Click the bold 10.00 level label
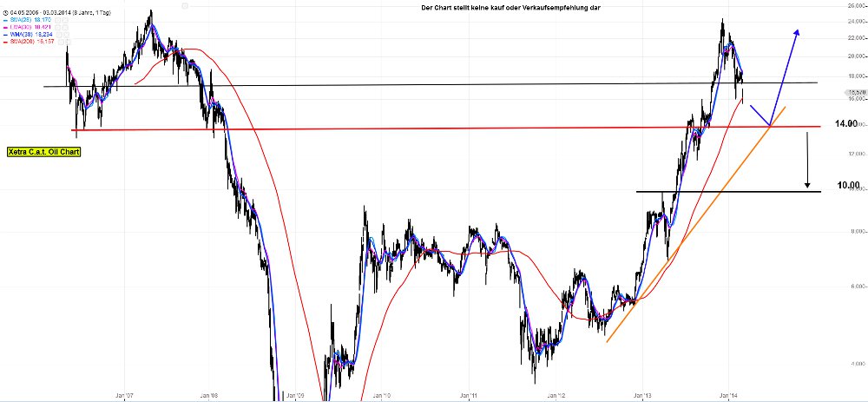 click(849, 185)
